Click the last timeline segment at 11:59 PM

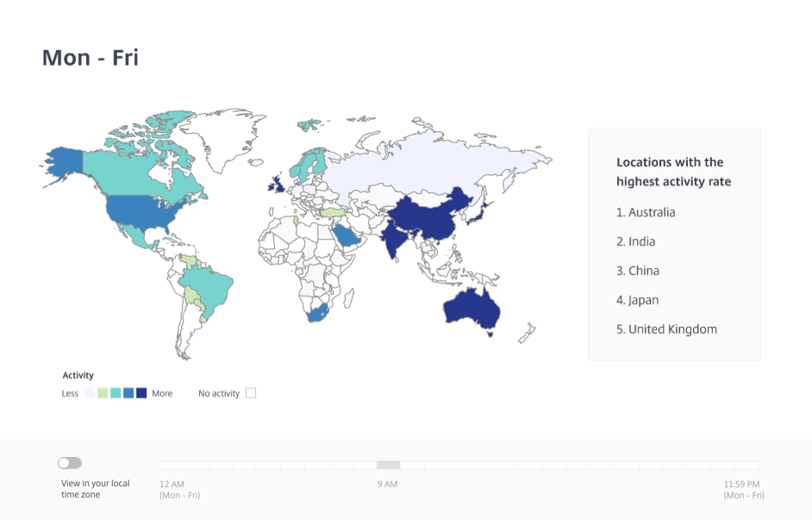(x=748, y=465)
